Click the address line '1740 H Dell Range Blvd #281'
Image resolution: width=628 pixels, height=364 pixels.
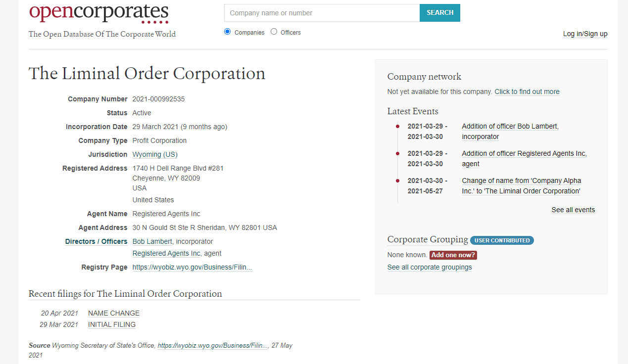tap(178, 168)
